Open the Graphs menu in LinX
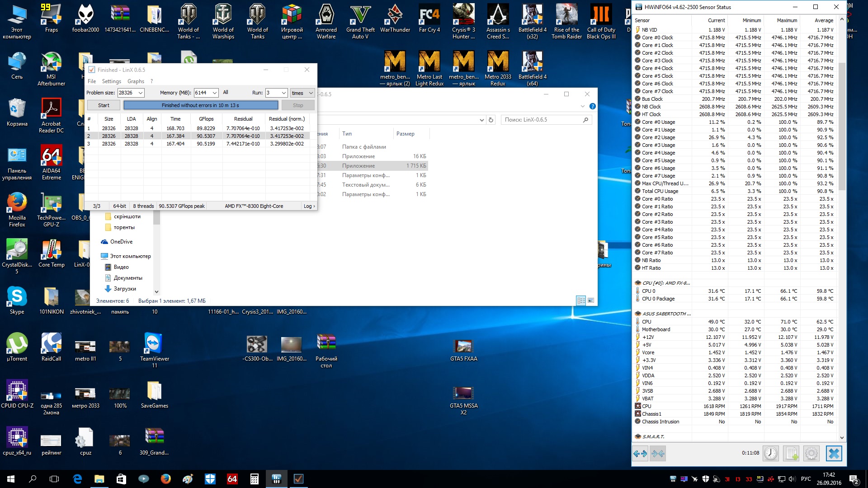Image resolution: width=868 pixels, height=488 pixels. 136,81
